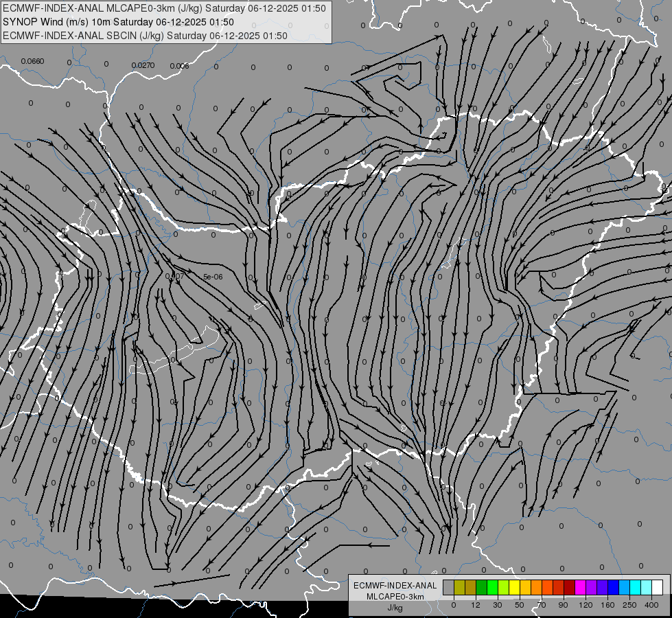Click the legend scale label '120'
Image resolution: width=672 pixels, height=618 pixels.
[586, 605]
